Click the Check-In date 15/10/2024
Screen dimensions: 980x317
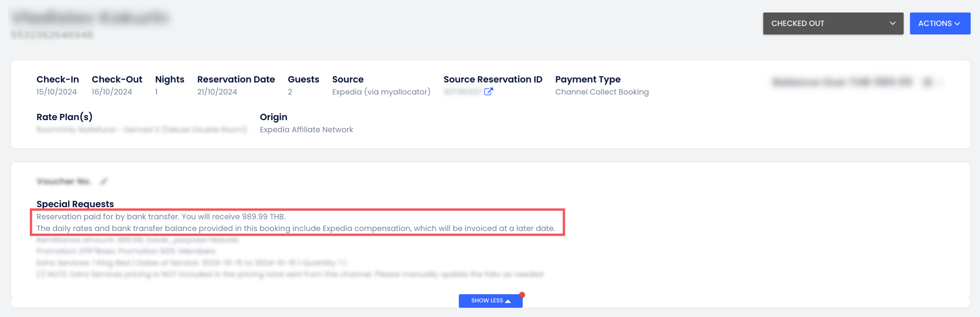(x=56, y=92)
